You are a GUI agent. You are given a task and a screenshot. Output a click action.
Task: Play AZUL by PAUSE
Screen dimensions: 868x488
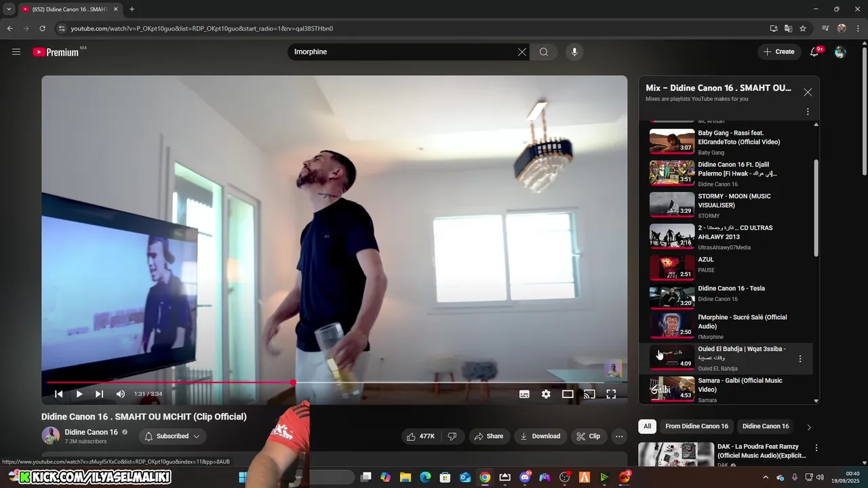pos(726,268)
